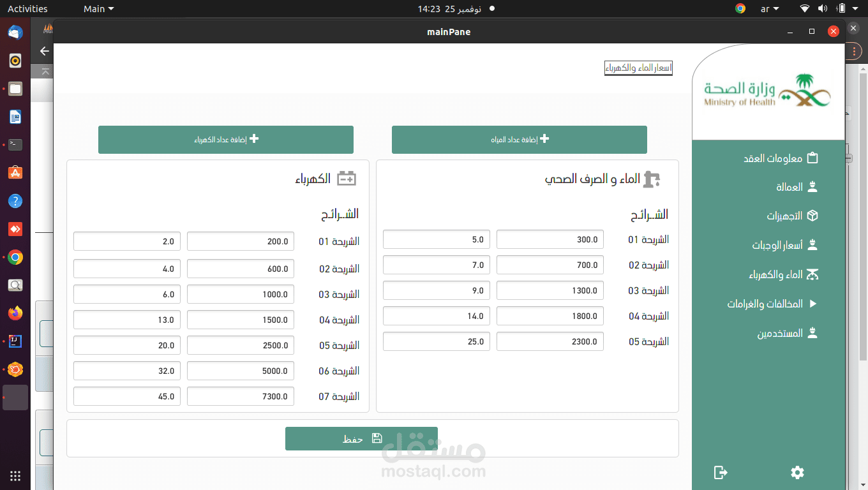This screenshot has width=868, height=490.
Task: Click the volume icon in top bar
Action: click(x=823, y=9)
